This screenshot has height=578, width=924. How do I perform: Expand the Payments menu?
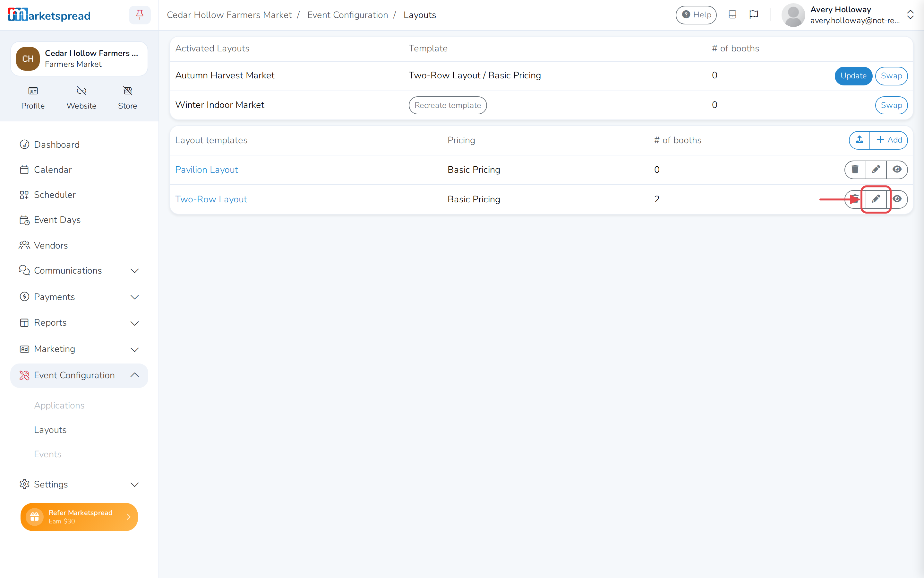[79, 297]
